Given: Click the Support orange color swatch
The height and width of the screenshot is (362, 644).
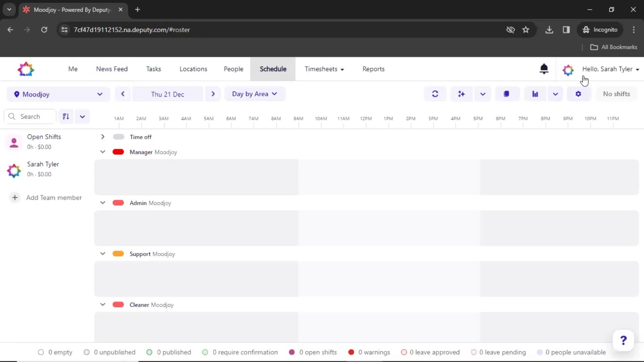Looking at the screenshot, I should click(118, 254).
